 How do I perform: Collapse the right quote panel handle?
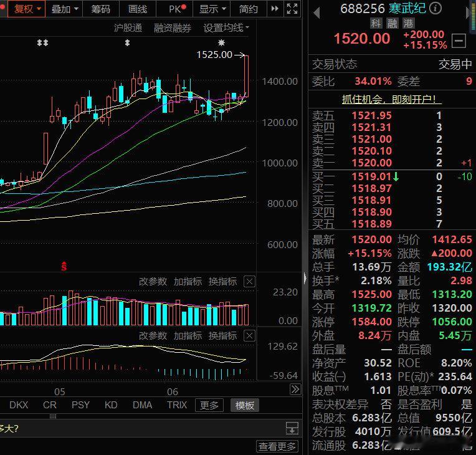coord(305,278)
